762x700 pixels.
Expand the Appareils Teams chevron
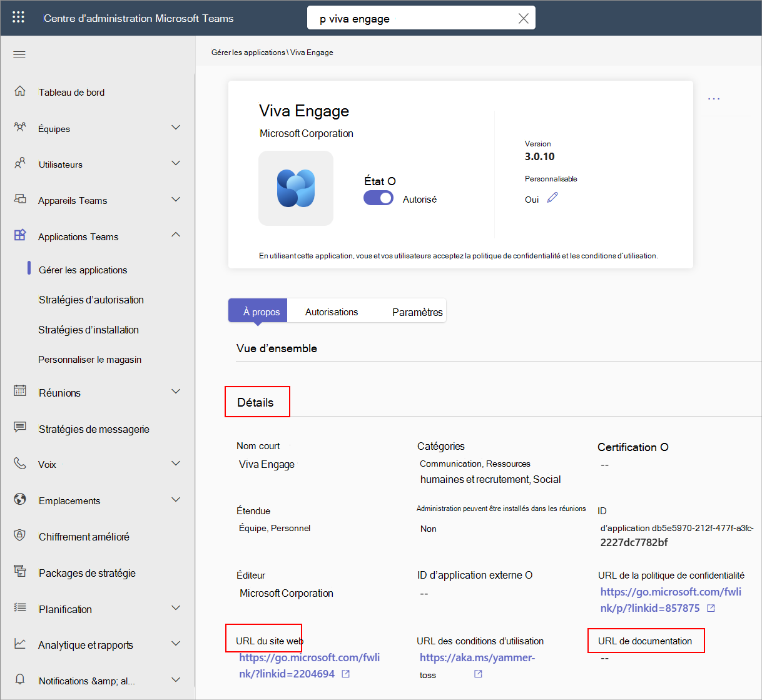pos(176,200)
